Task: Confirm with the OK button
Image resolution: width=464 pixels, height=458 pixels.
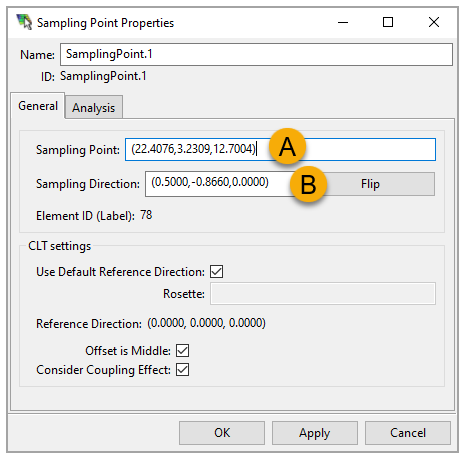Action: [222, 433]
